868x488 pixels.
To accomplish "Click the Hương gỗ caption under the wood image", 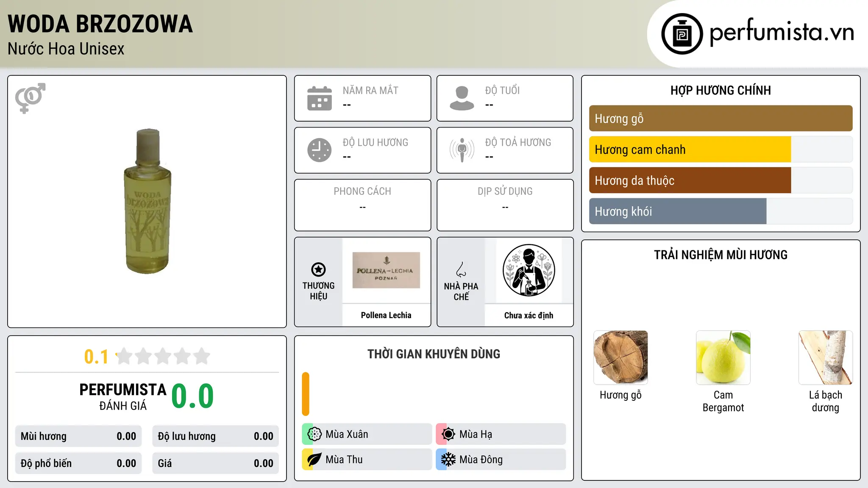I will tap(620, 395).
